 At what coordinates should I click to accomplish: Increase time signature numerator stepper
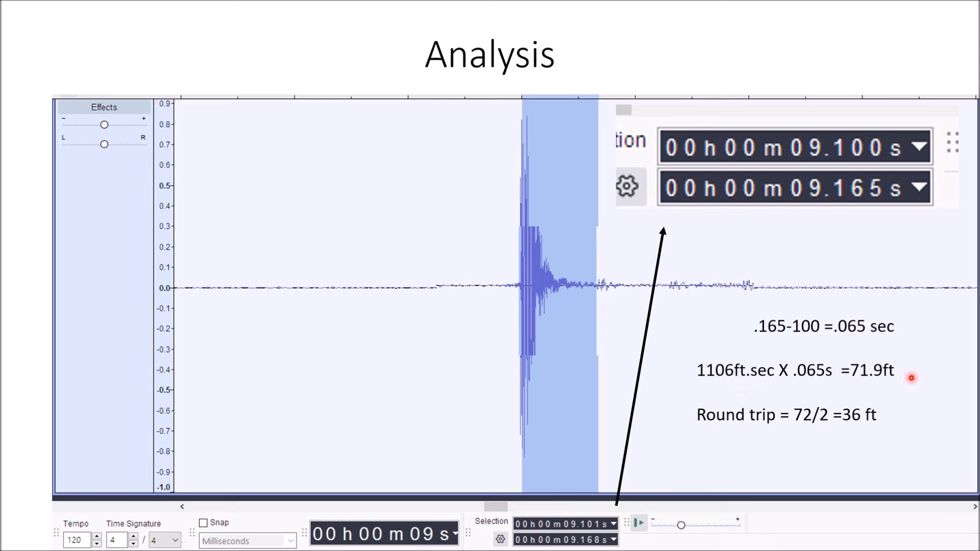(x=133, y=536)
